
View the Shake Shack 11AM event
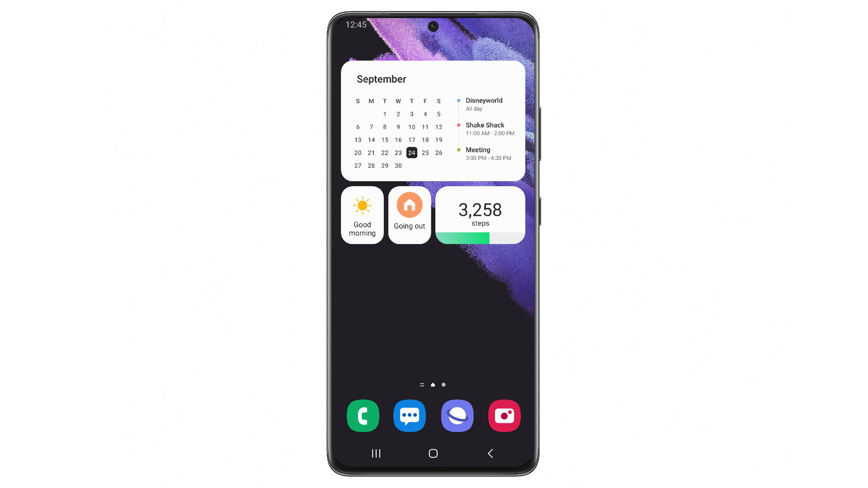tap(489, 128)
